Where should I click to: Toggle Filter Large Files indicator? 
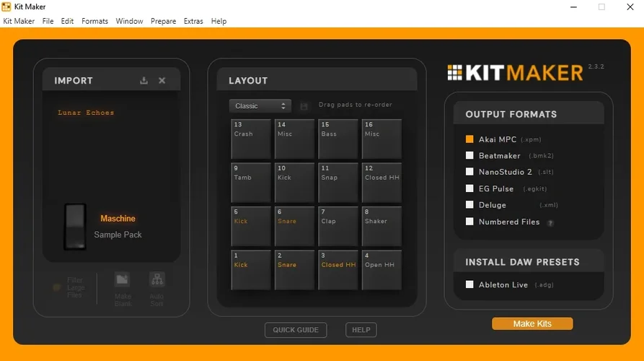point(57,287)
